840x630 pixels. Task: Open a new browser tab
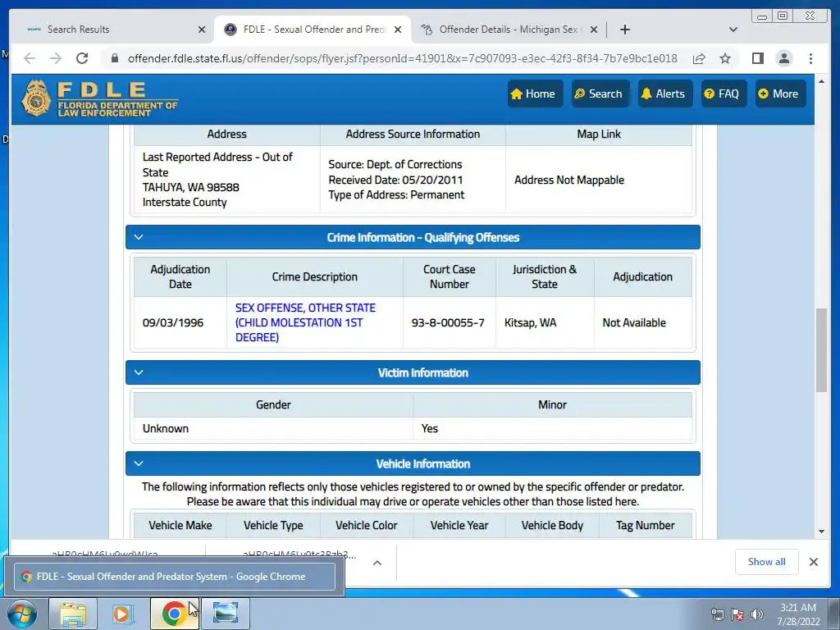click(624, 30)
